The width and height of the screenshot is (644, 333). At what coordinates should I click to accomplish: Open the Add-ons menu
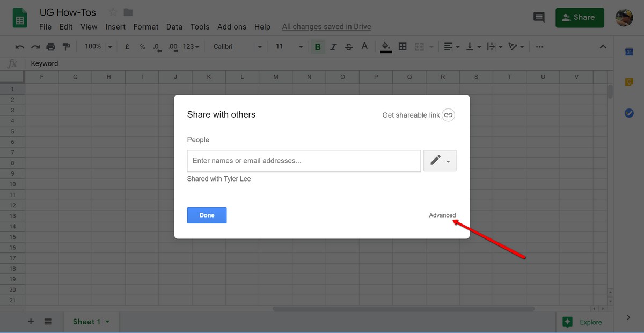(x=231, y=26)
